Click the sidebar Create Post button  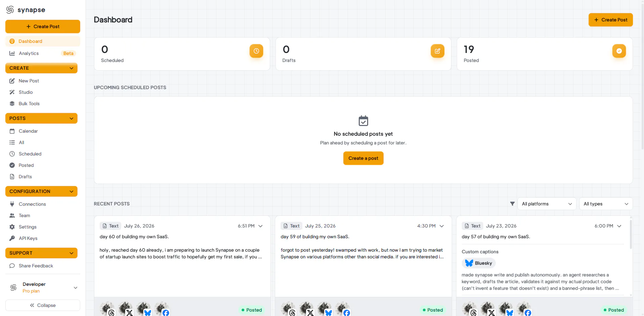point(43,26)
